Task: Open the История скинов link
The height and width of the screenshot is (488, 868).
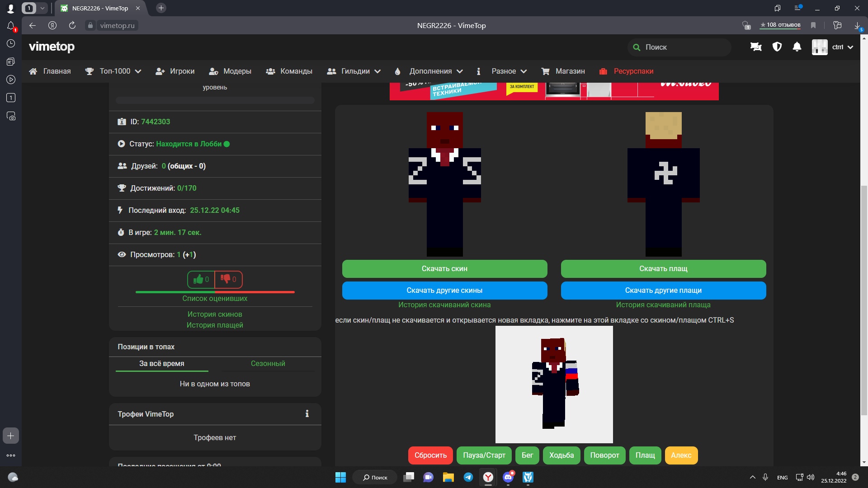Action: coord(215,314)
